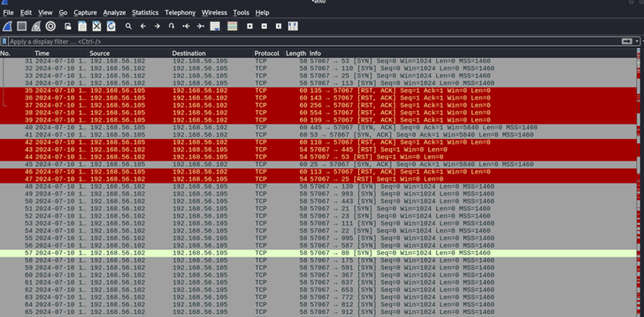This screenshot has height=317, width=644.
Task: Open the File menu
Action: 8,13
